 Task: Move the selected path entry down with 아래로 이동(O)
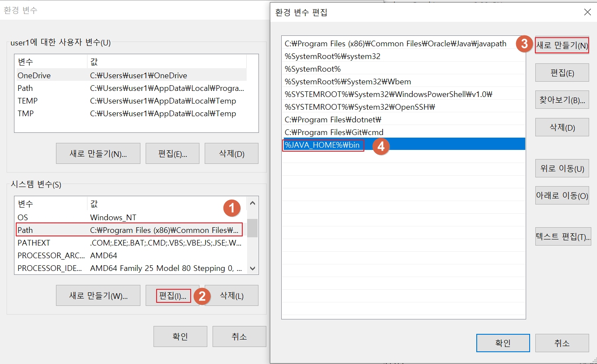point(562,195)
